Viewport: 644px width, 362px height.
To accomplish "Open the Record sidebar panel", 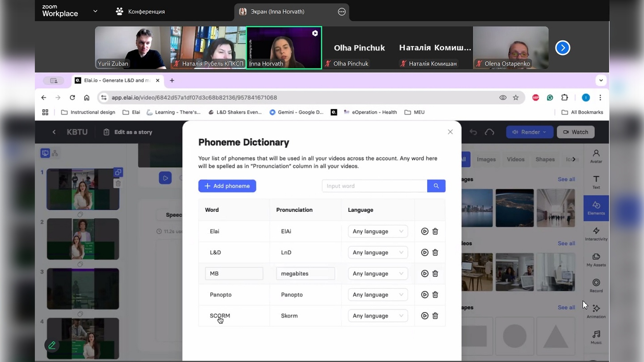I will 596,286.
